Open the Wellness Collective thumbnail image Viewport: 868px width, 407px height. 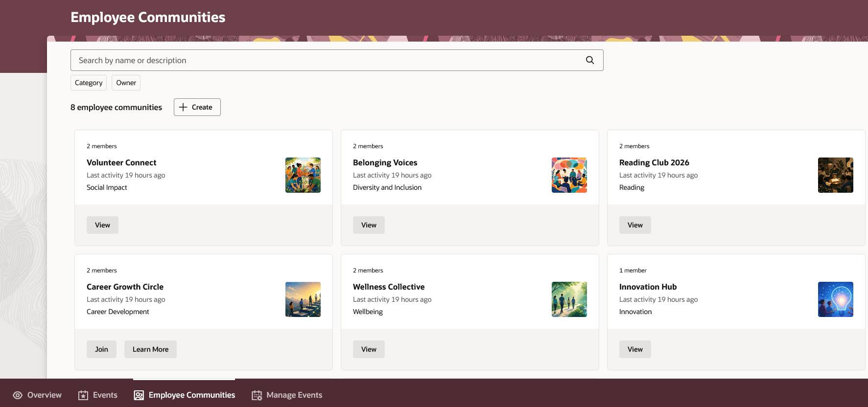click(569, 299)
